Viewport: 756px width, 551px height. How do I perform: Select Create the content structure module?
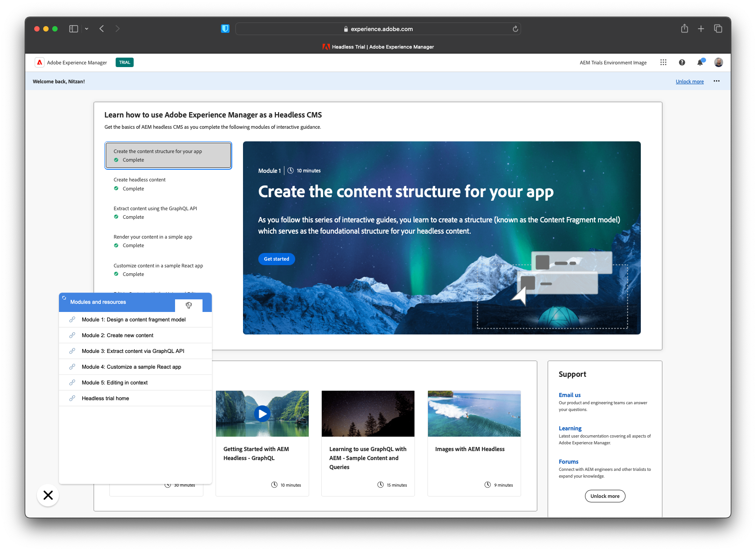pos(168,155)
